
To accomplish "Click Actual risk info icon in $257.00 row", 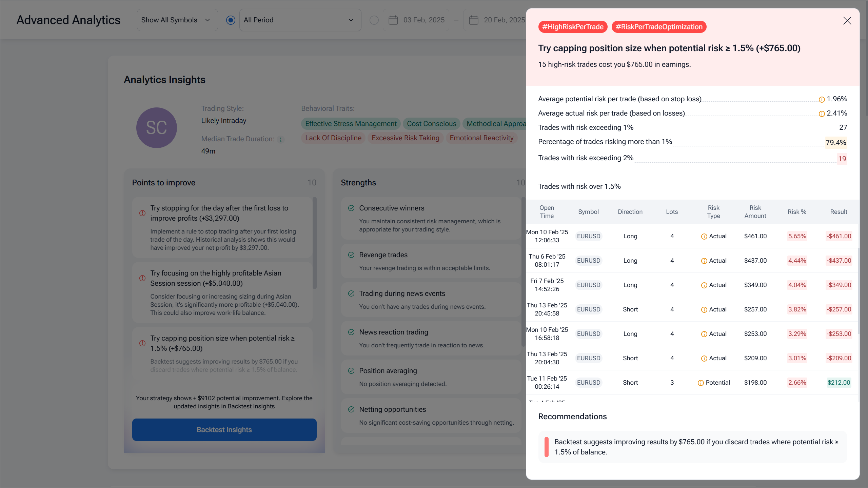I will pos(704,310).
